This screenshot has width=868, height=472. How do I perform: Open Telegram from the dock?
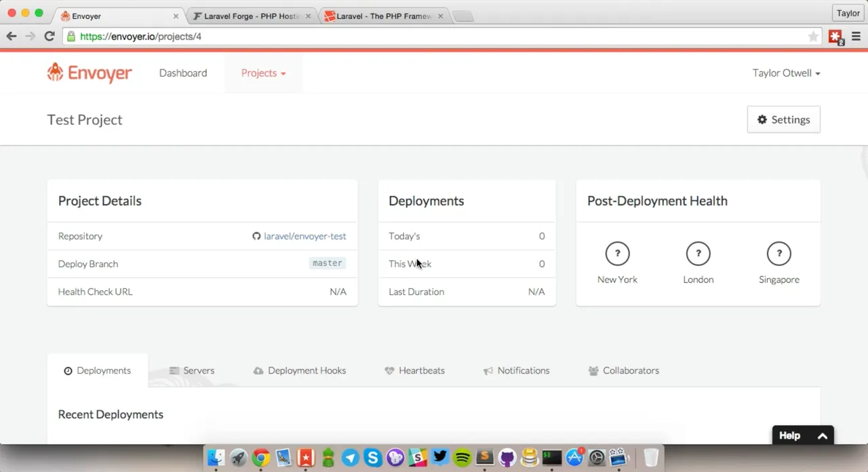pos(350,458)
